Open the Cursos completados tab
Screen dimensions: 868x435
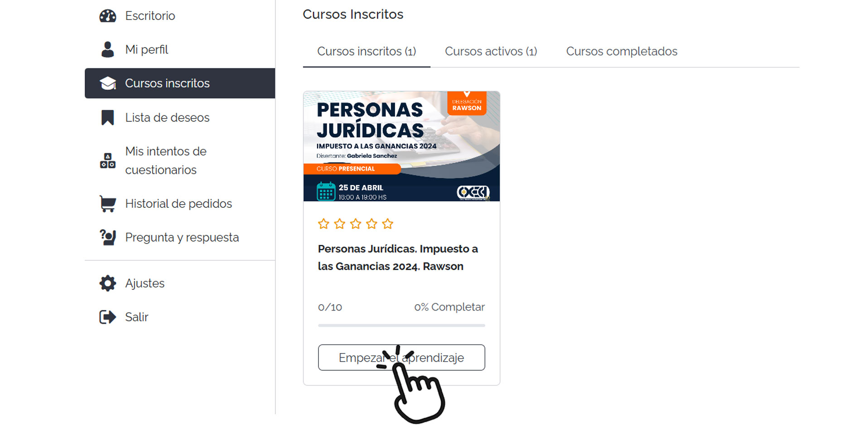pyautogui.click(x=622, y=51)
